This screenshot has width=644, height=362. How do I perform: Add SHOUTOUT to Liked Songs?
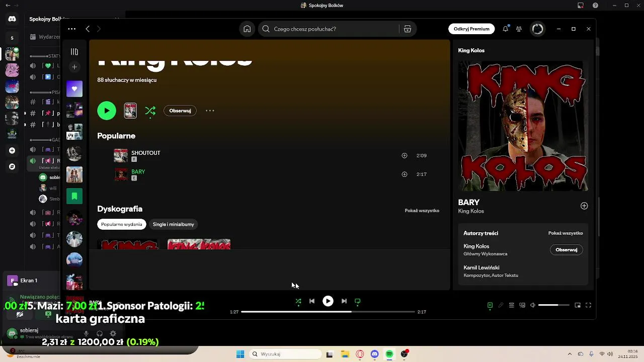[x=404, y=155]
